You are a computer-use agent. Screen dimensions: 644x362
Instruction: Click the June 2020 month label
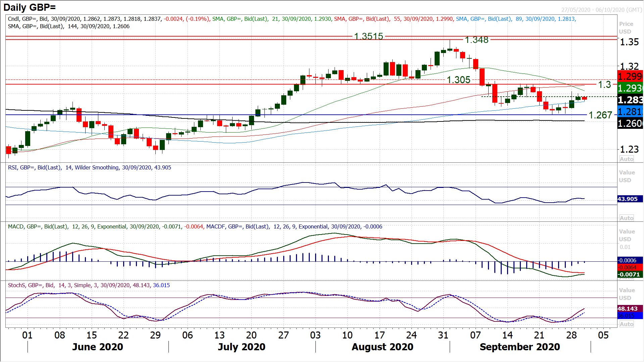(97, 347)
